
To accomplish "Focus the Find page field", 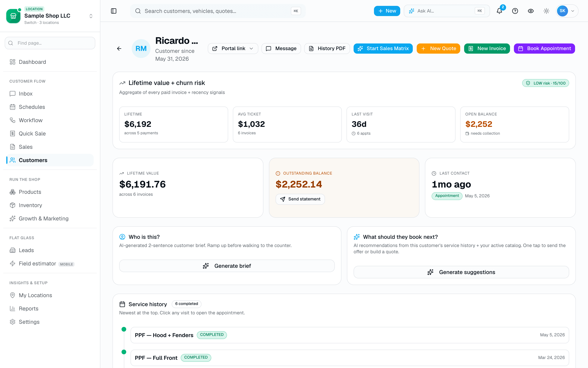I will (50, 43).
